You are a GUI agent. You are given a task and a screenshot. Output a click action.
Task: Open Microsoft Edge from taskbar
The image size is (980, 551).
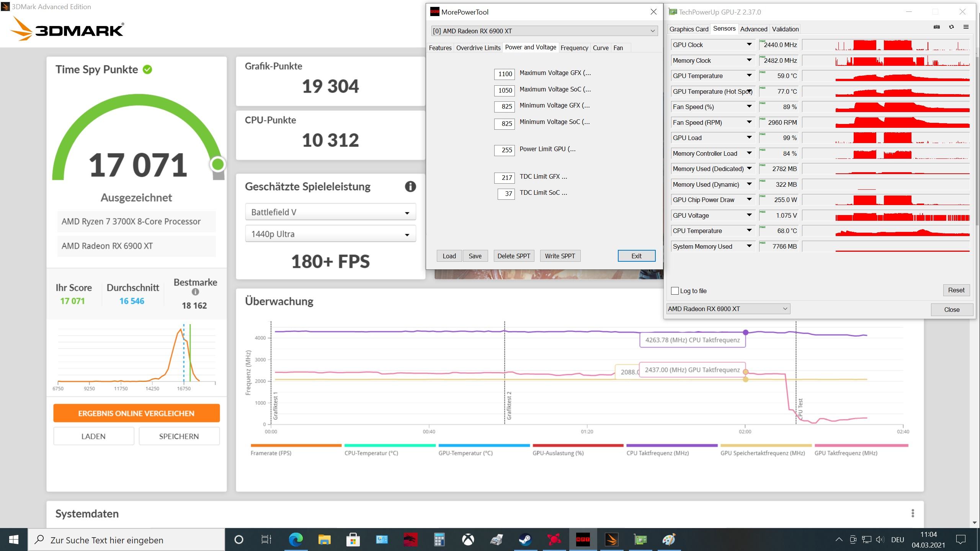point(296,540)
